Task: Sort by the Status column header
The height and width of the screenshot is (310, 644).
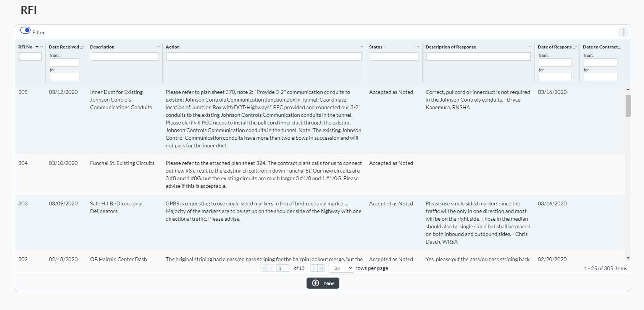Action: 376,47
